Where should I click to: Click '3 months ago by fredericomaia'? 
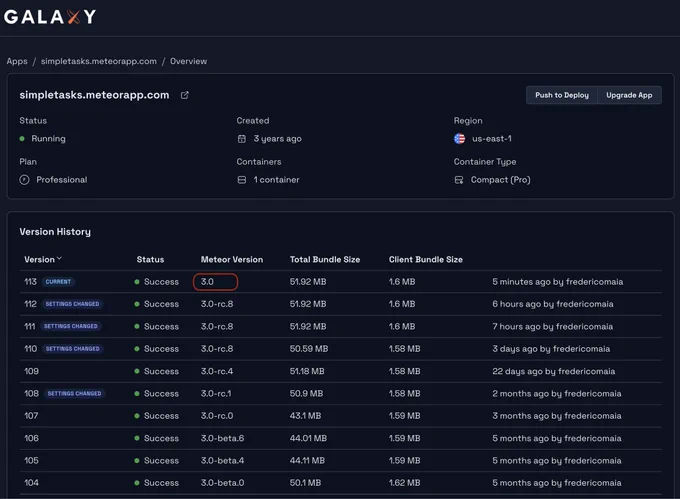(x=557, y=416)
